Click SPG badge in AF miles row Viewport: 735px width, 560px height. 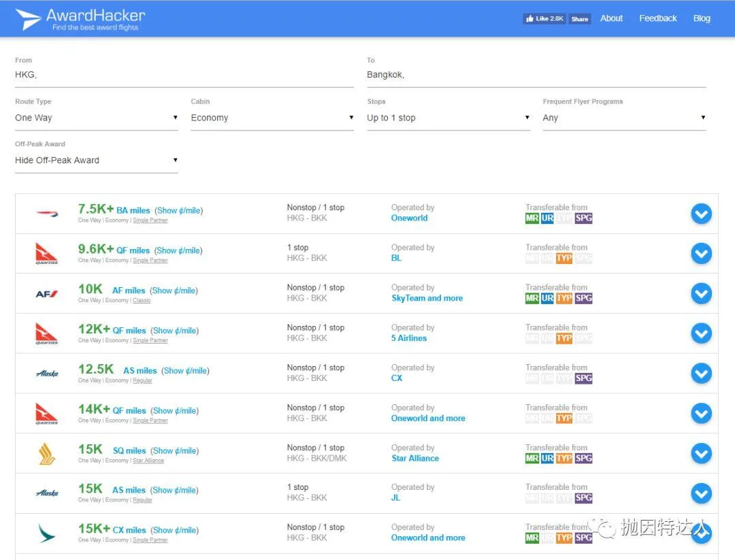584,298
